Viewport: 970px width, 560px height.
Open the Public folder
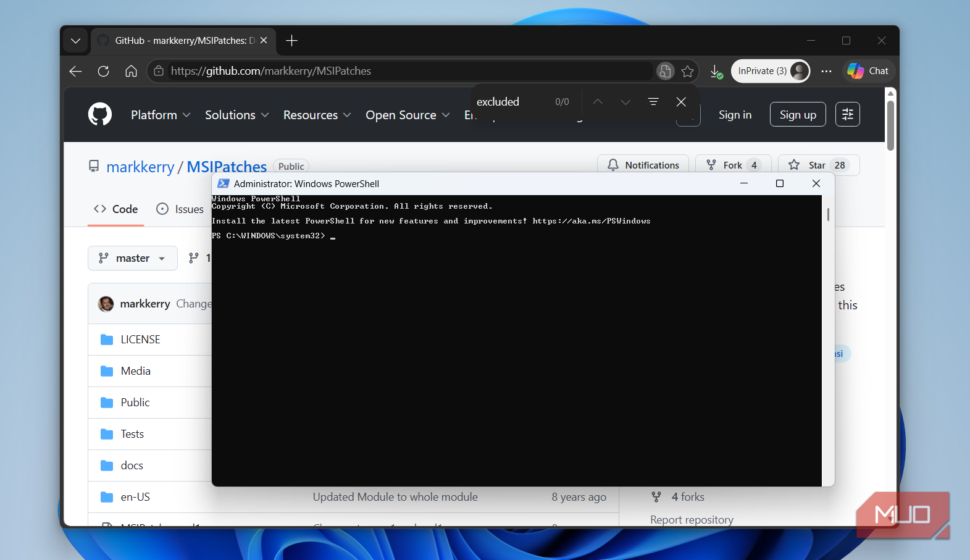coord(135,403)
